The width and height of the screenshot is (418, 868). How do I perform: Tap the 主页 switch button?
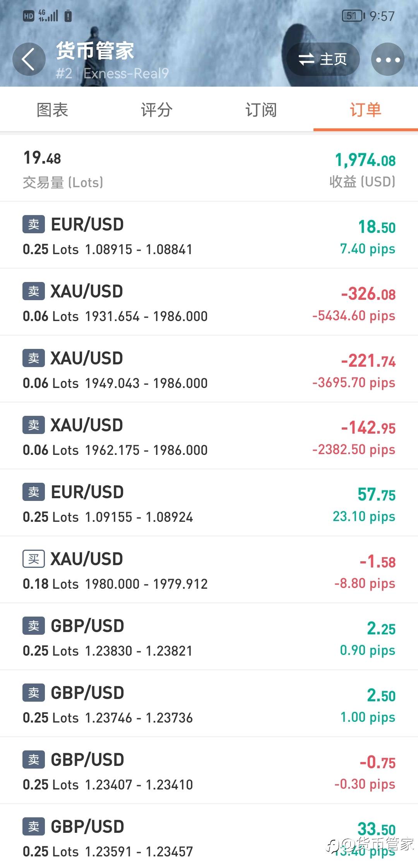click(x=323, y=59)
